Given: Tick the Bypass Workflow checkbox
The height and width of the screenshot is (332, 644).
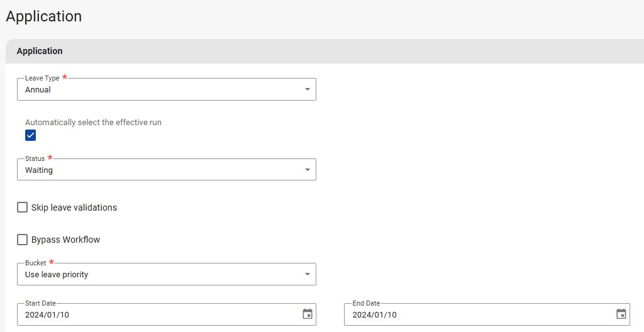Looking at the screenshot, I should [x=23, y=240].
